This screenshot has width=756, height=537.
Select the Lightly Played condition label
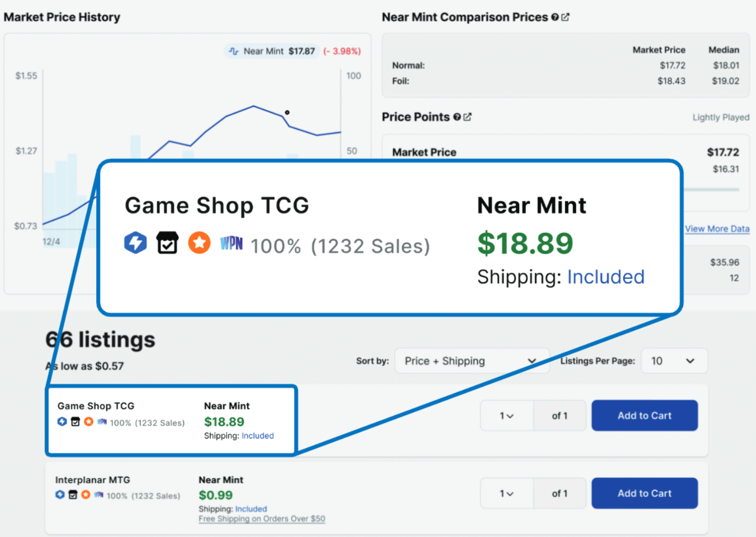click(721, 117)
